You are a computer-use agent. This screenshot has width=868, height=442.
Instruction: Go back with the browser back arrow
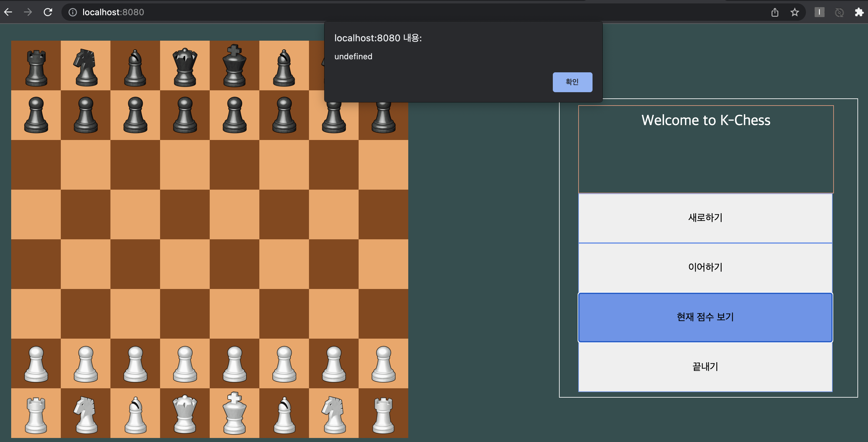8,12
